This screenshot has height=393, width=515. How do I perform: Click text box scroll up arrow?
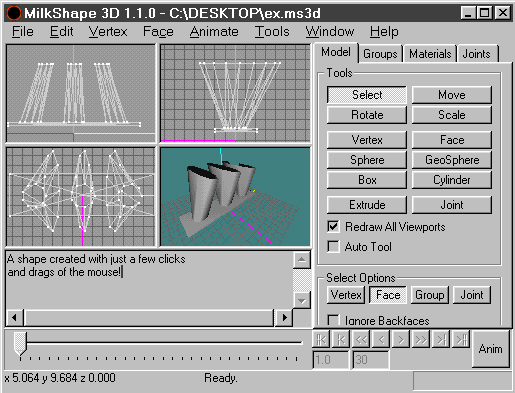(302, 260)
